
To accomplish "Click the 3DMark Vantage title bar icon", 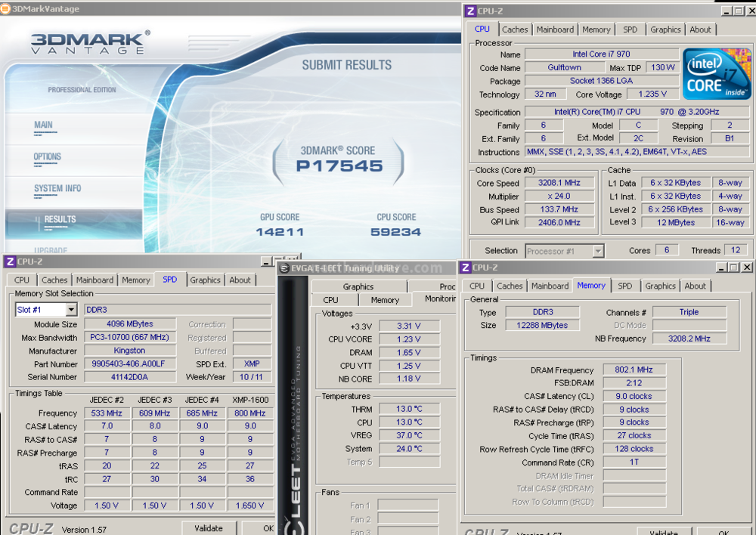I will (x=5, y=8).
